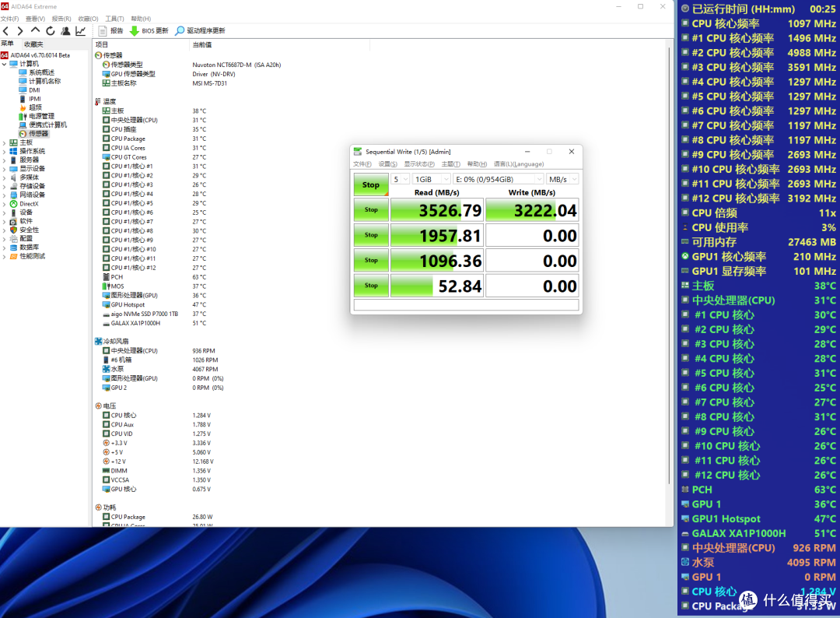Open the E: 0% (0/954GiB) drive dropdown
840x618 pixels.
(x=499, y=179)
